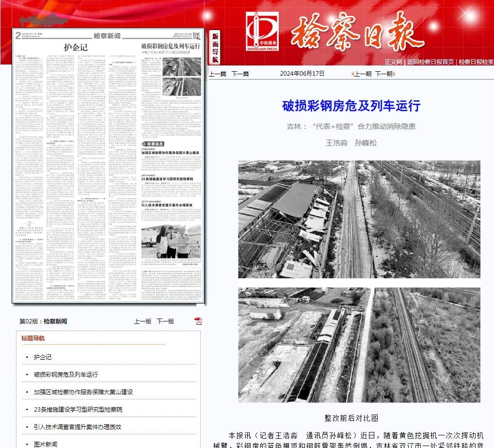
Task: Go to next page 下一版
Action: click(x=165, y=321)
